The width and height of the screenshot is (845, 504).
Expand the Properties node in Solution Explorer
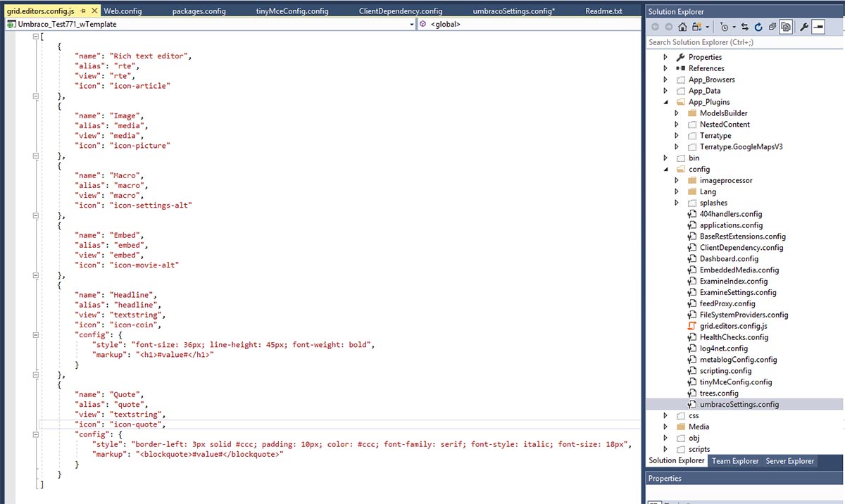[x=665, y=57]
